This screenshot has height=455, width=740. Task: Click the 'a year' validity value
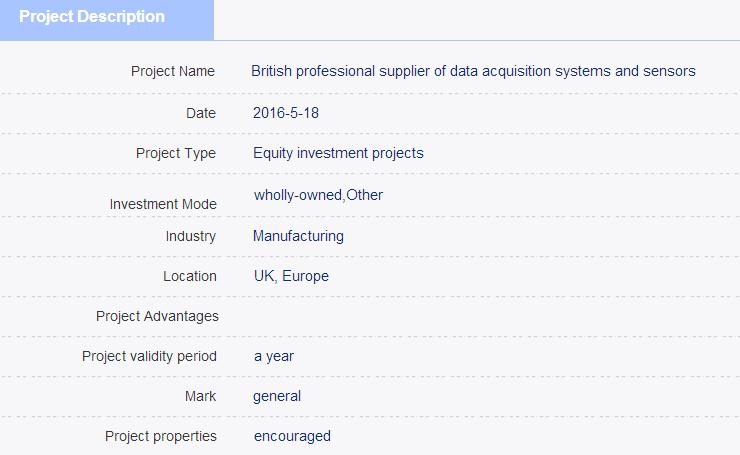coord(274,357)
